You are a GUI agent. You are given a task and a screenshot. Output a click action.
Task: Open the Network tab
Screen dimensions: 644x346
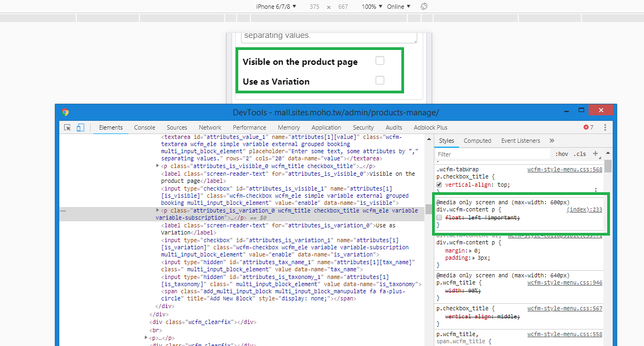pos(210,127)
